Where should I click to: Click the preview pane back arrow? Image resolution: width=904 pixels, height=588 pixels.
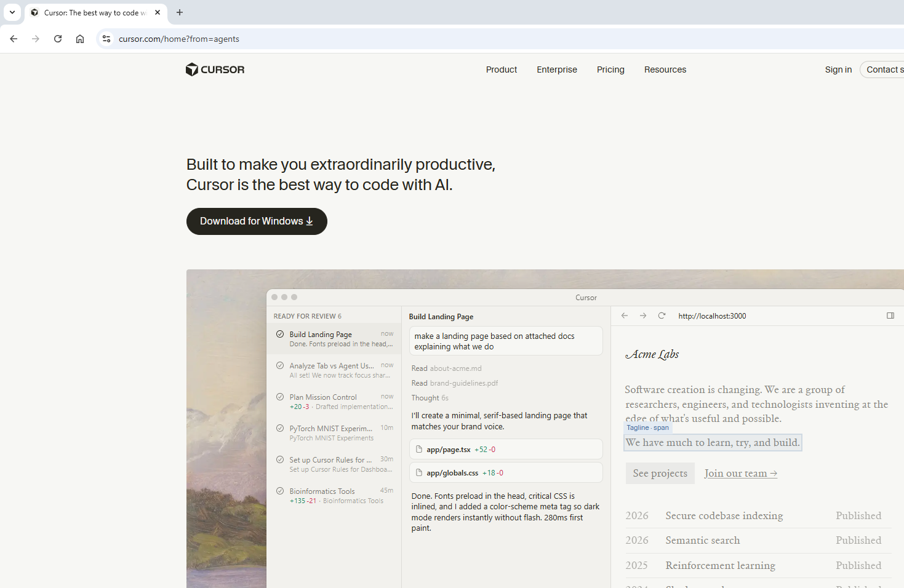[x=625, y=316]
